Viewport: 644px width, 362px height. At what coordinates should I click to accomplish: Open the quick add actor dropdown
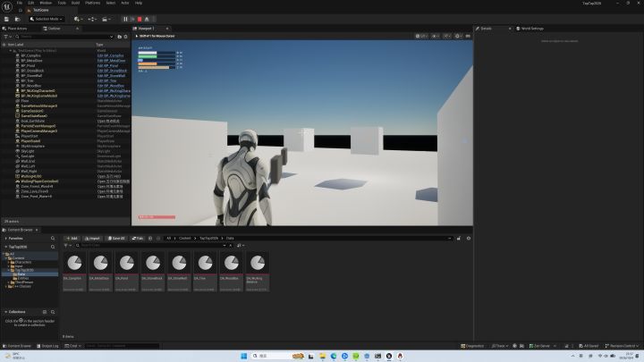coord(78,19)
